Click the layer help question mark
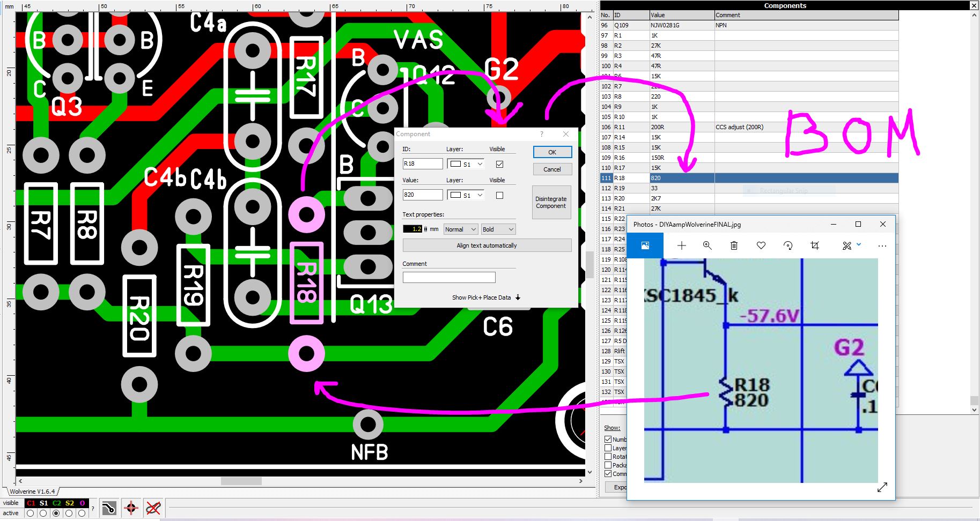This screenshot has height=521, width=980. pos(93,508)
